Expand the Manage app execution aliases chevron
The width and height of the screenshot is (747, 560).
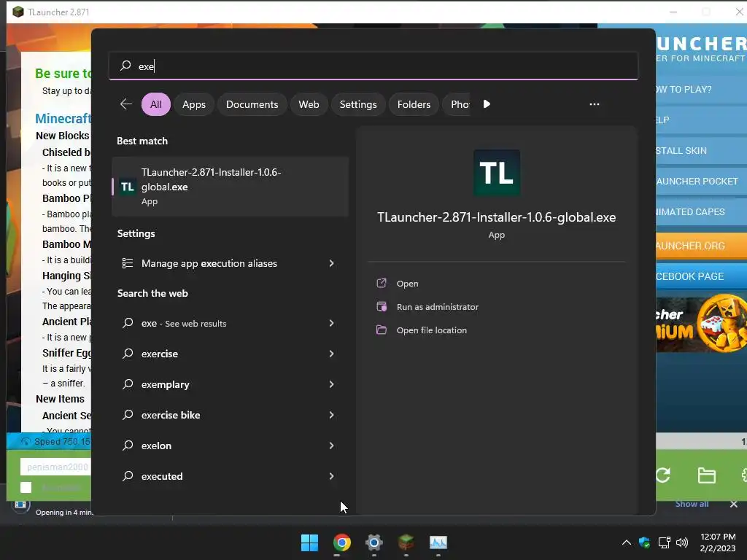coord(332,263)
